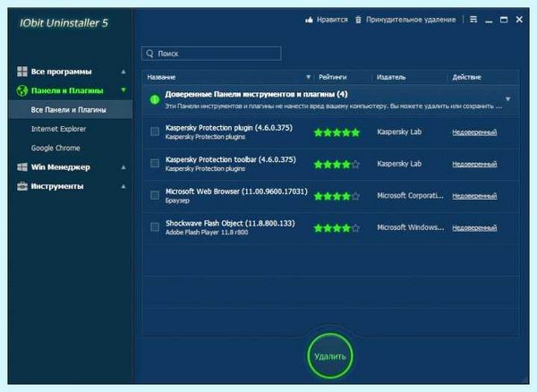Tick the Shockwave Flash Object checkbox
Viewport: 537px width, 392px height.
click(x=155, y=227)
